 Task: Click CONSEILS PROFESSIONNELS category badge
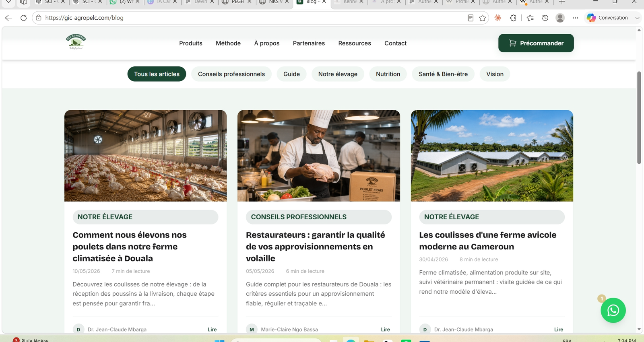319,217
